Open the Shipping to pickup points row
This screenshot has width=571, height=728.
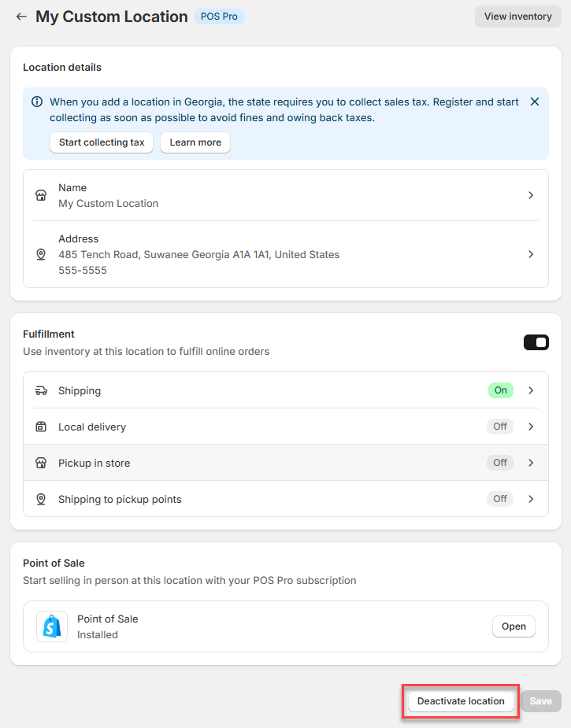coord(286,499)
